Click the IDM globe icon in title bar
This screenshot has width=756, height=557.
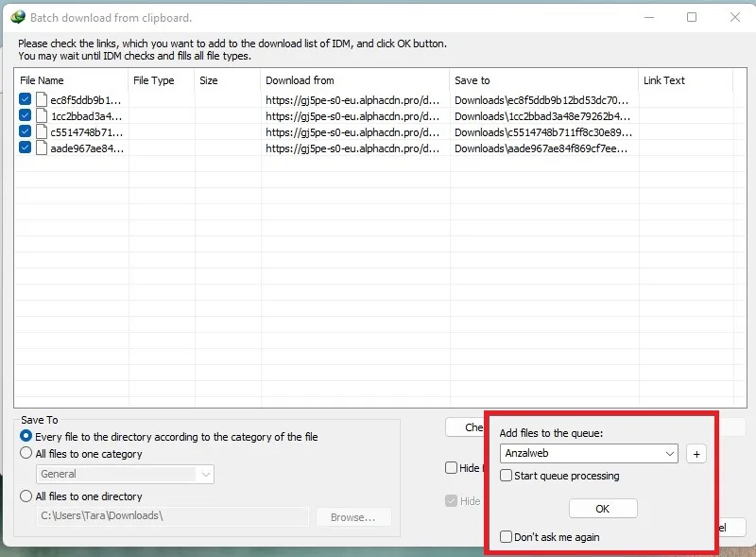(x=18, y=17)
